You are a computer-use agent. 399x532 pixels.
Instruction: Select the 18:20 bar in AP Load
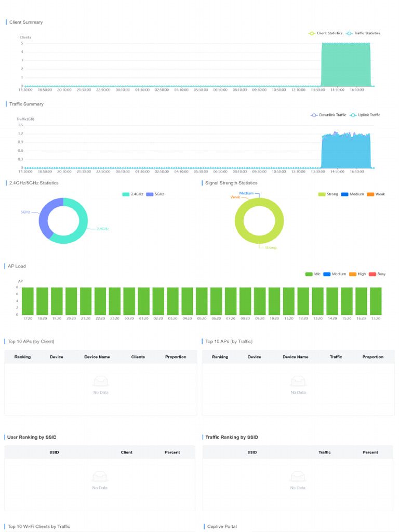tap(42, 301)
